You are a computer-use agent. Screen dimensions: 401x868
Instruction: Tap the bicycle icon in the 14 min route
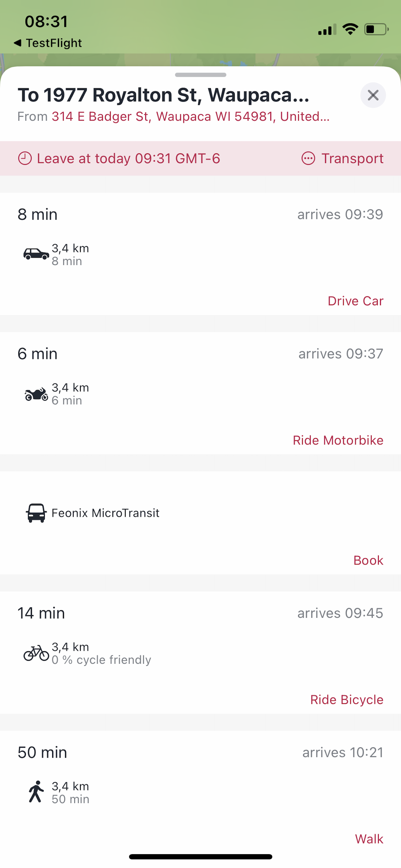click(36, 653)
